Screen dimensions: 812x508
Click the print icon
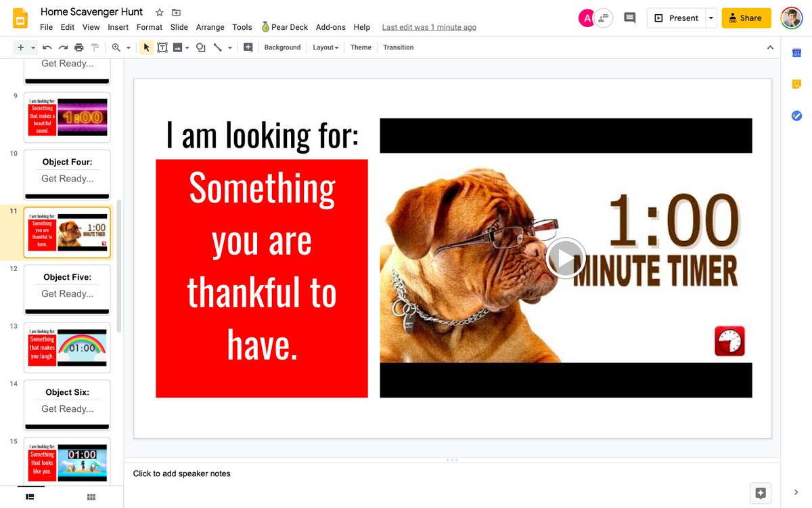coord(79,47)
